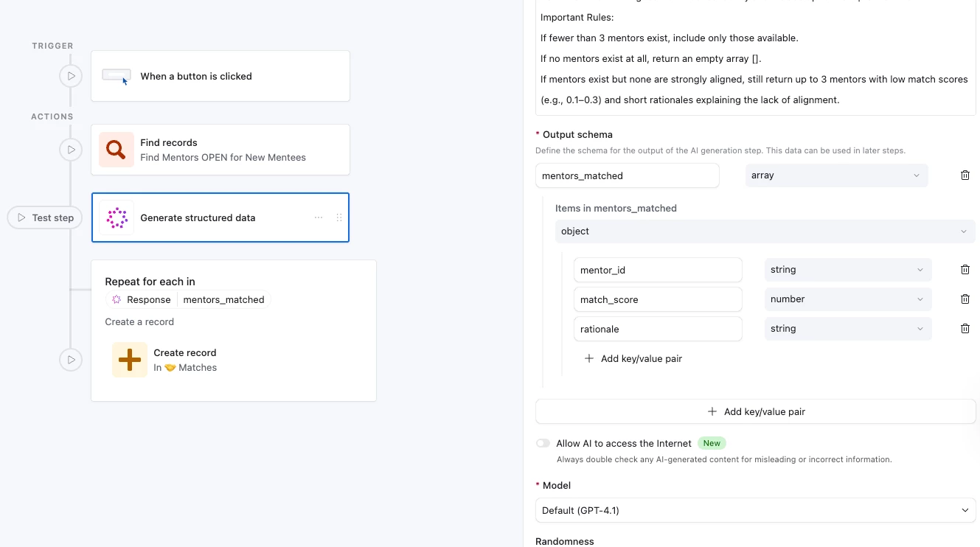Screen dimensions: 980x547
Task: Run the trigger step play icon
Action: point(71,76)
